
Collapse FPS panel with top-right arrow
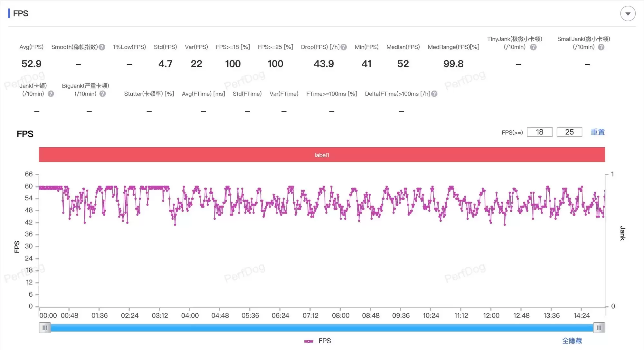[628, 14]
